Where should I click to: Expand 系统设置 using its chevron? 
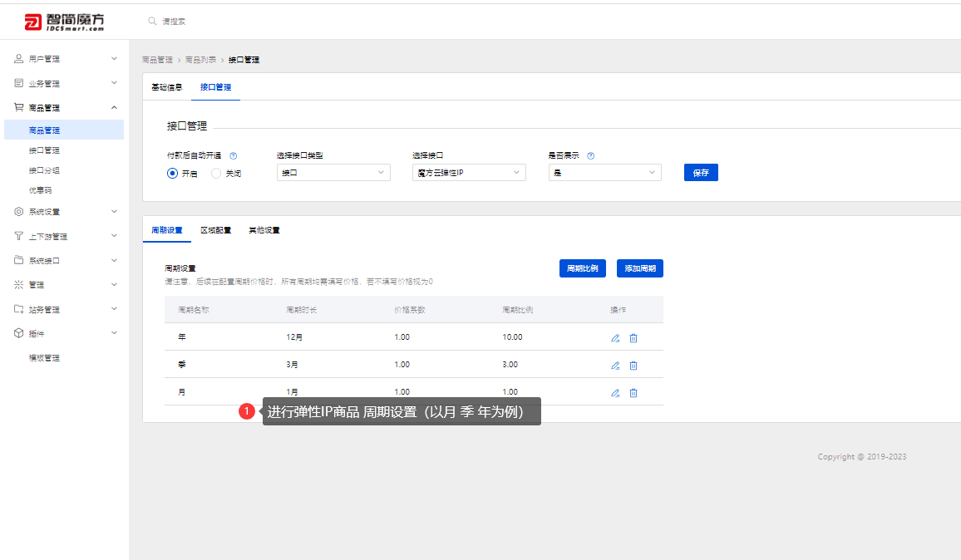114,211
